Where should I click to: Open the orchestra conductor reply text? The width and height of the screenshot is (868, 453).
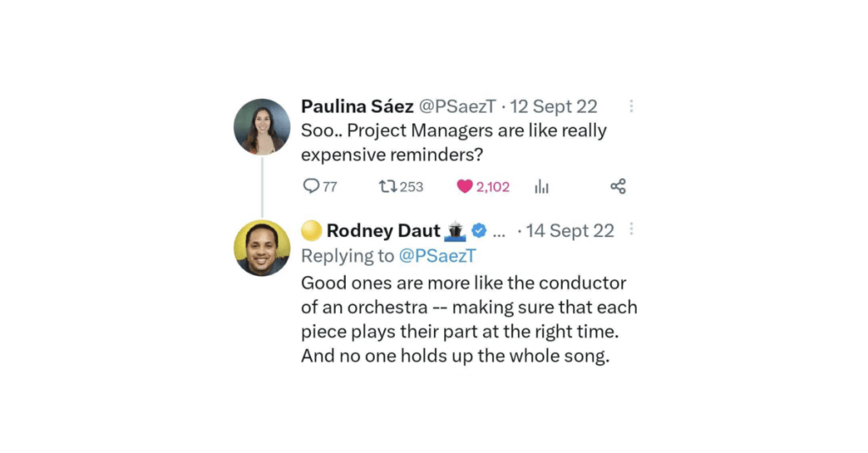(x=468, y=319)
